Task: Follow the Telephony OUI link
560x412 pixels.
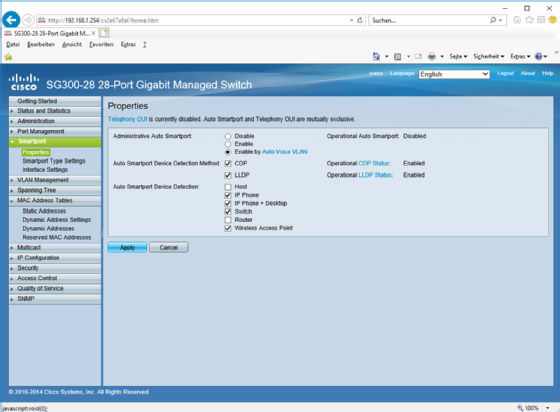Action: (x=128, y=119)
